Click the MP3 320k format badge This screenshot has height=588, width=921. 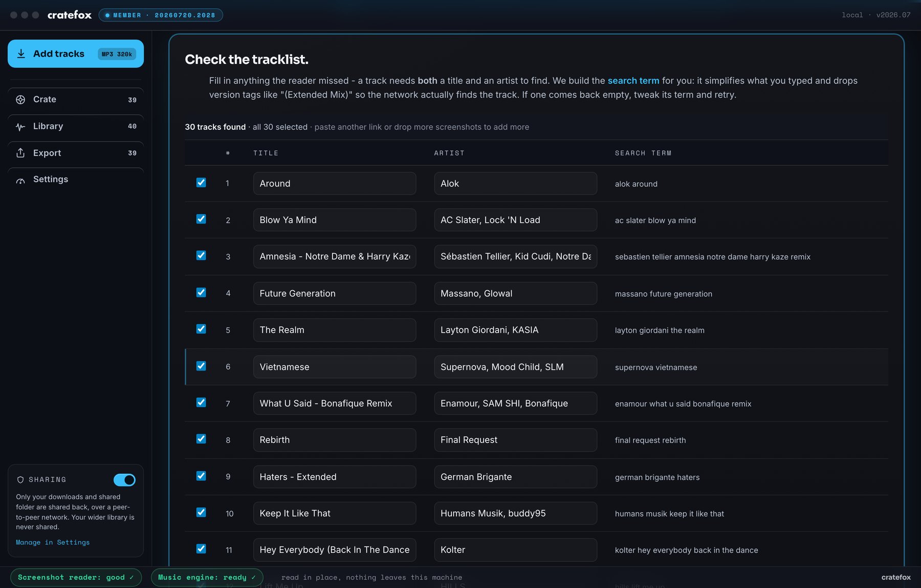(117, 54)
